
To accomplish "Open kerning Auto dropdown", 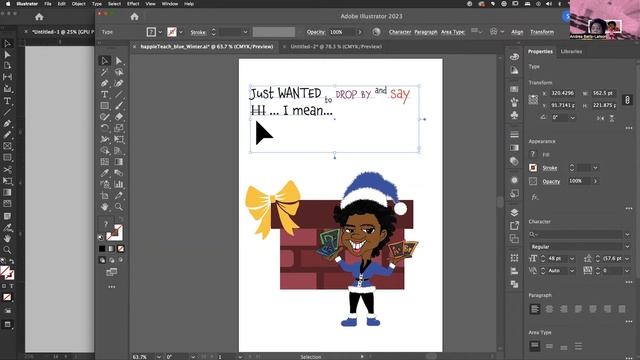I will 572,271.
